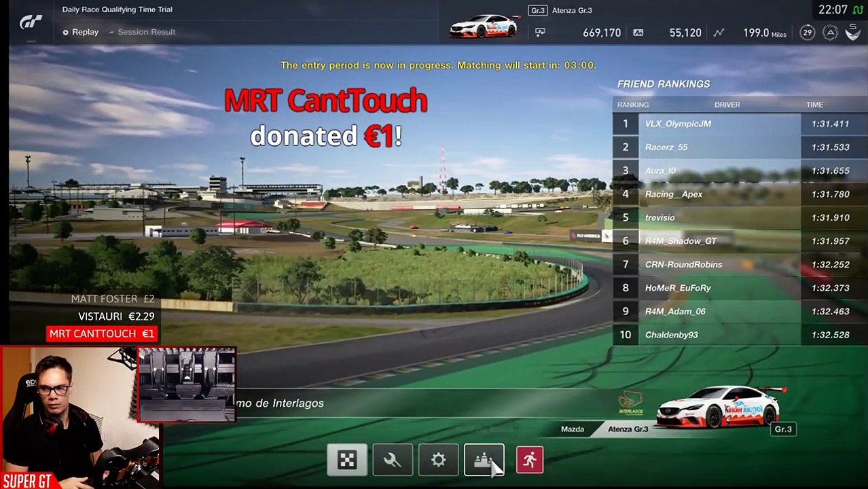
Task: Click the RANKING column header
Action: [x=633, y=105]
